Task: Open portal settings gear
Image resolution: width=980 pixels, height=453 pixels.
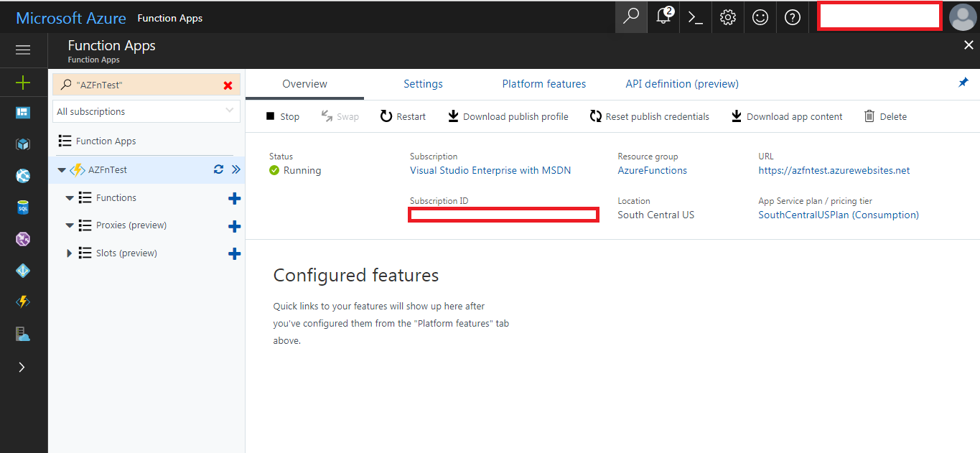Action: coord(728,17)
